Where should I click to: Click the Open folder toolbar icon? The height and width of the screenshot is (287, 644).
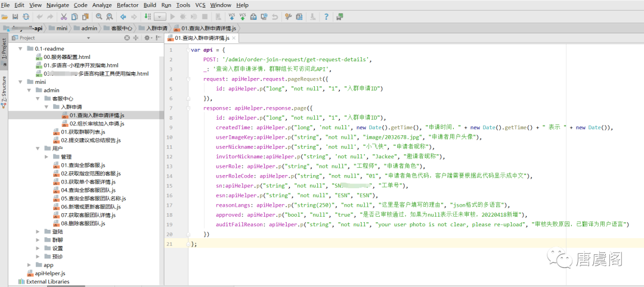[x=5, y=17]
